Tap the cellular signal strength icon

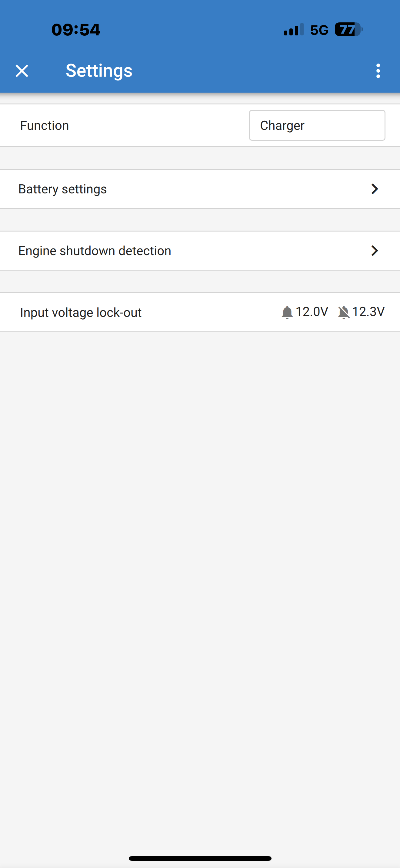click(x=293, y=30)
